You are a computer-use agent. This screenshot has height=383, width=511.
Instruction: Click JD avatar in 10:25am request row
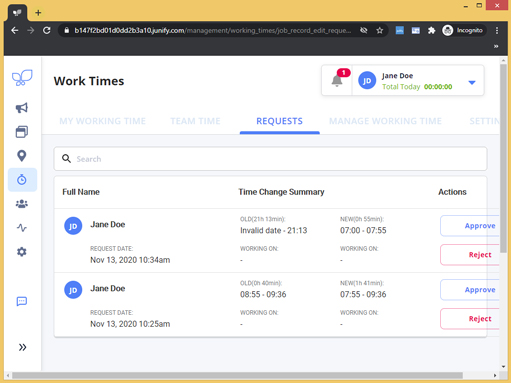pyautogui.click(x=73, y=290)
